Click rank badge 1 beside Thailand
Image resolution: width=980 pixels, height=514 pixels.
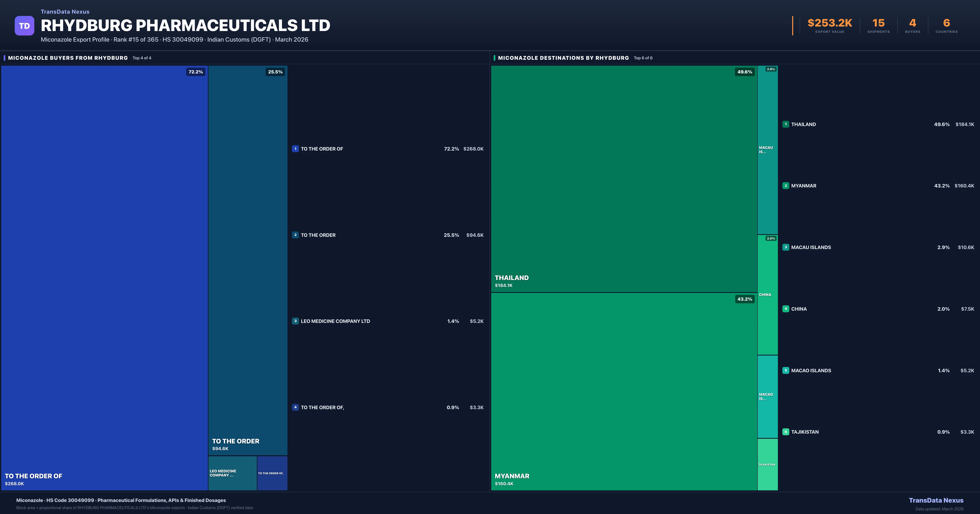[x=786, y=124]
